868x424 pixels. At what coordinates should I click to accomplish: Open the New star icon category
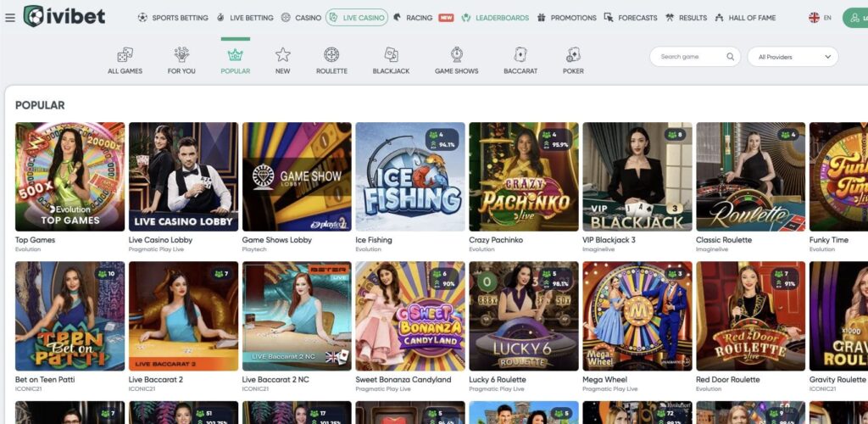(283, 54)
